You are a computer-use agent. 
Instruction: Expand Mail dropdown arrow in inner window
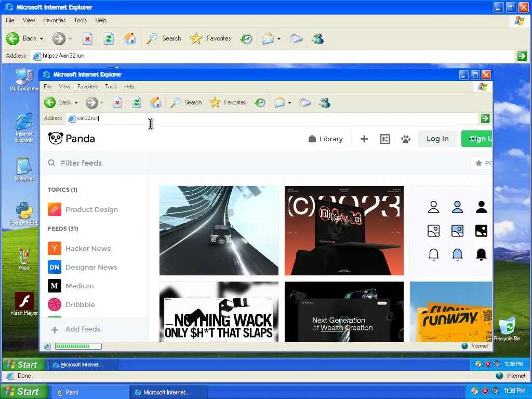pyautogui.click(x=289, y=102)
